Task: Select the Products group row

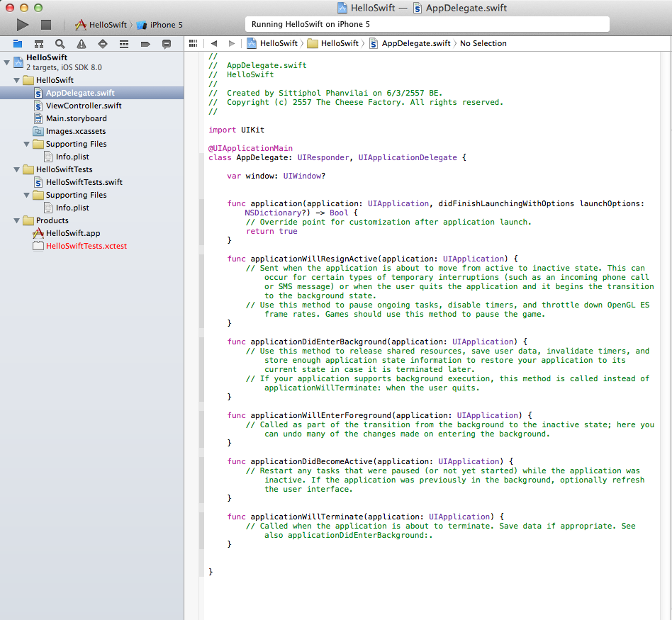Action: [91, 220]
